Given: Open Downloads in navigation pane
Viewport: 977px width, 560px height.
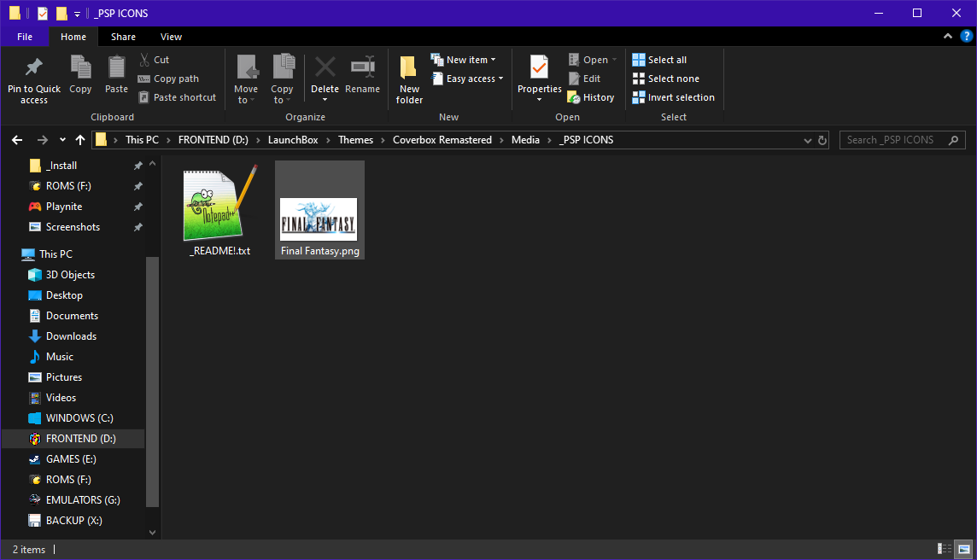Looking at the screenshot, I should [71, 336].
